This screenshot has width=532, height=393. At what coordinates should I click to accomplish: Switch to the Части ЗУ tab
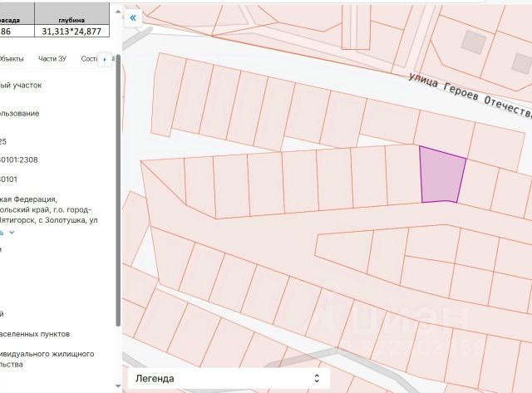pos(52,59)
